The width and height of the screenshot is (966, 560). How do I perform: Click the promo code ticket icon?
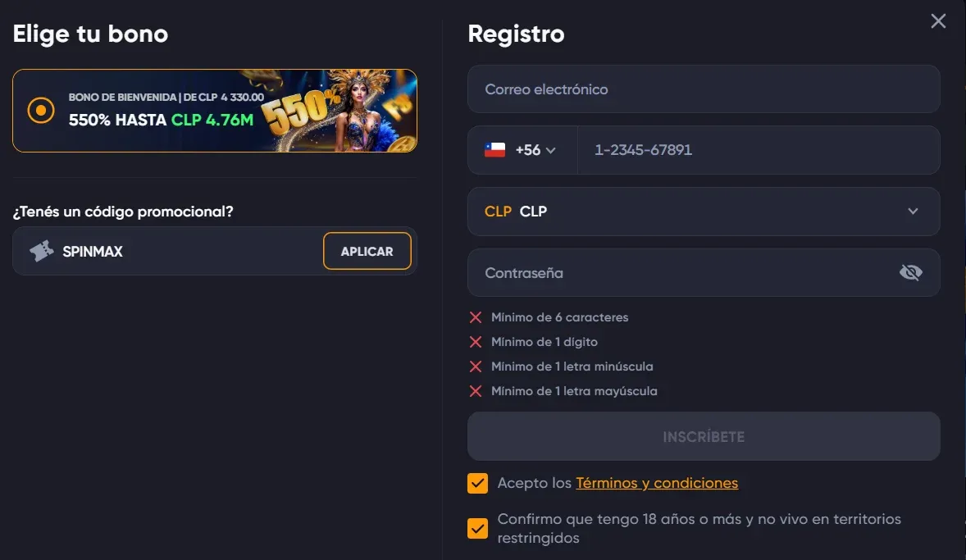[x=42, y=252]
